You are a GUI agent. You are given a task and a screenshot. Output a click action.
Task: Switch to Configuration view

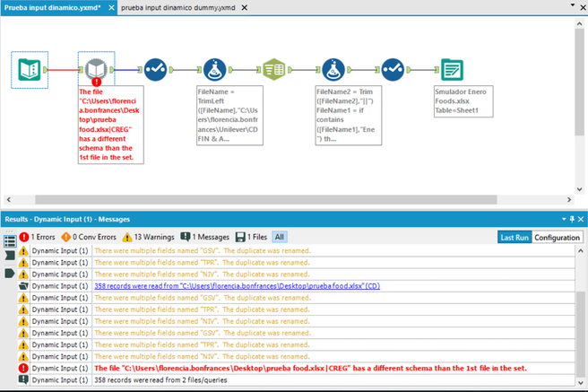point(557,238)
